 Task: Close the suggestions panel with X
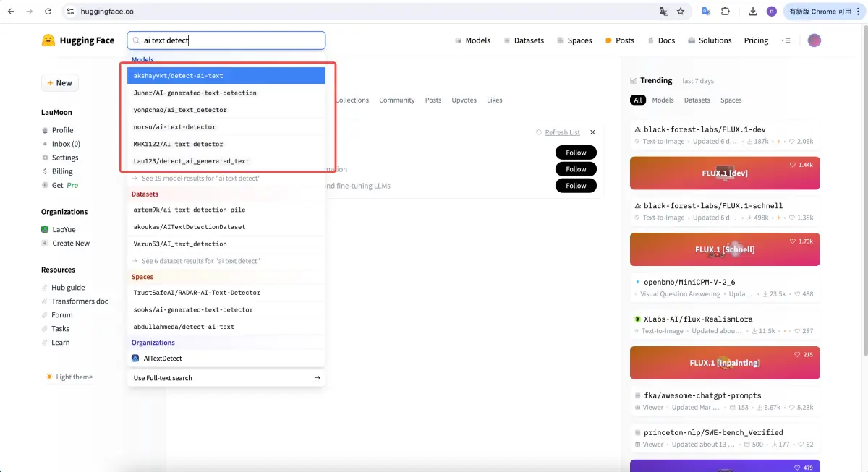[592, 132]
